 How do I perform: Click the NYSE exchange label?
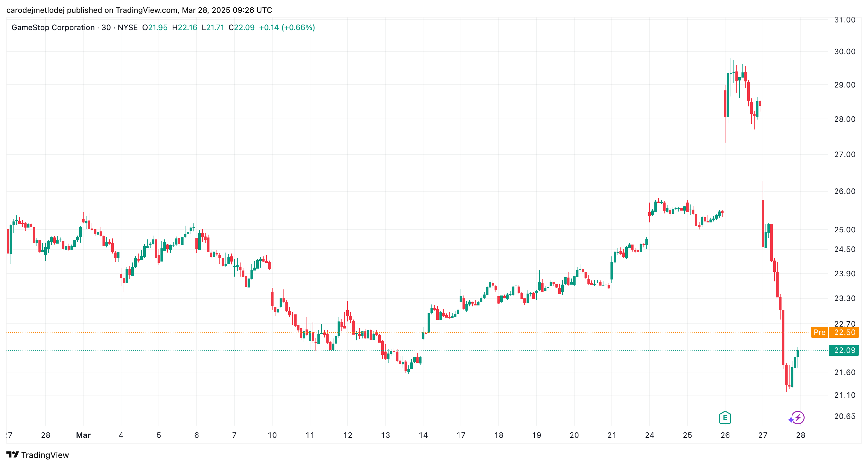(127, 27)
